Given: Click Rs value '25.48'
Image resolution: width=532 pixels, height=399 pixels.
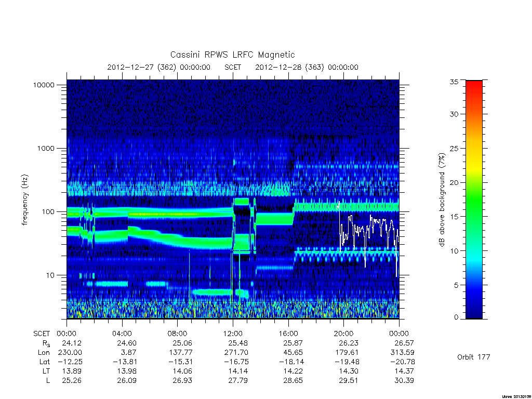Looking at the screenshot, I should [x=237, y=343].
